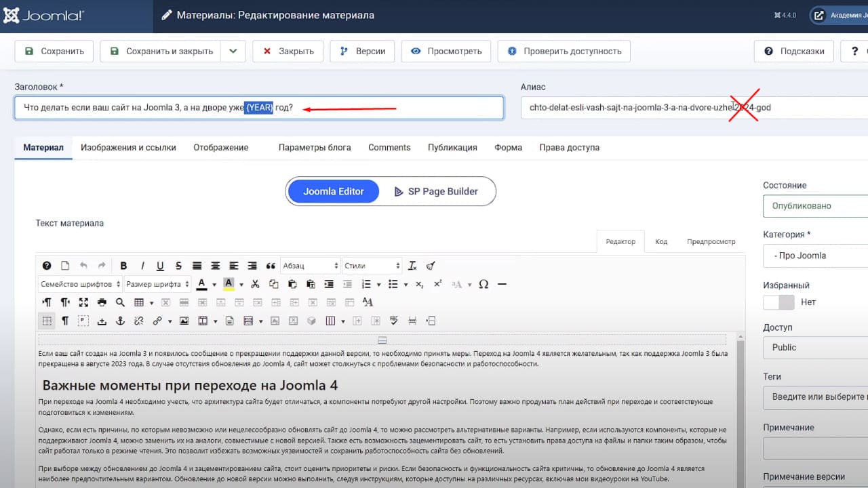Click the Сохранить button
This screenshot has width=868, height=488.
(54, 51)
